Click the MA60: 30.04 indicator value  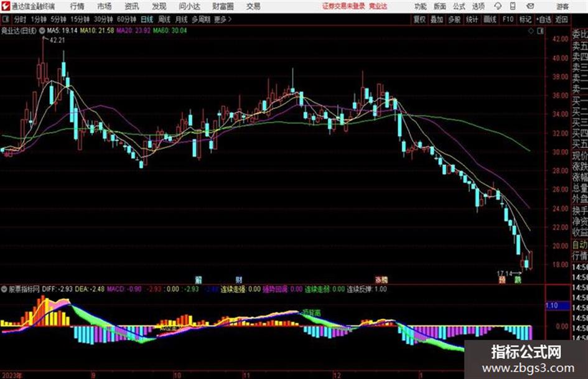[170, 30]
